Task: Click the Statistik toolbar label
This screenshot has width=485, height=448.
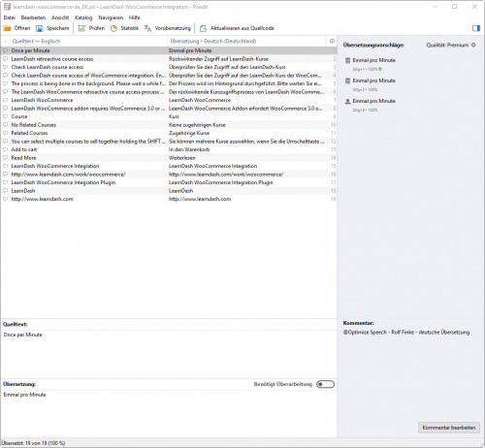Action: [x=130, y=28]
